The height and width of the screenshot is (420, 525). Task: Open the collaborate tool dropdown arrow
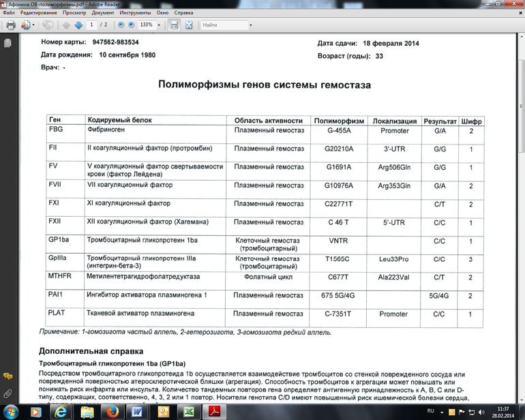tap(33, 25)
